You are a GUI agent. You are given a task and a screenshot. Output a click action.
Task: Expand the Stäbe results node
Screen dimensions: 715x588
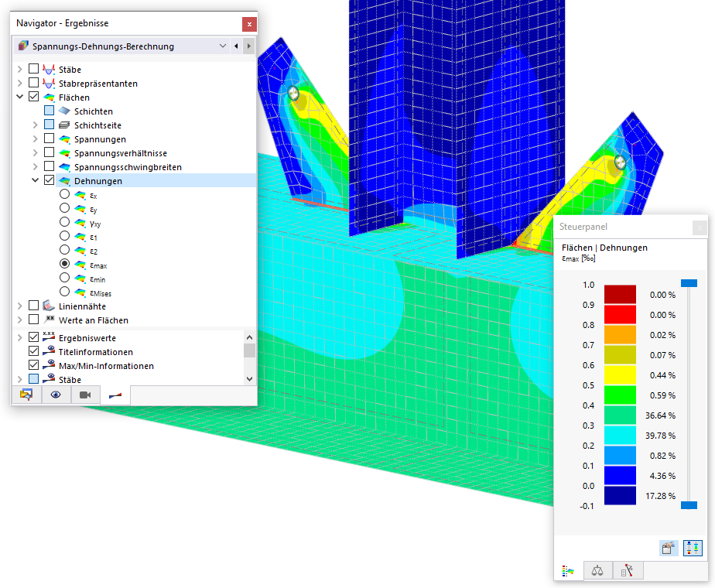tap(19, 70)
